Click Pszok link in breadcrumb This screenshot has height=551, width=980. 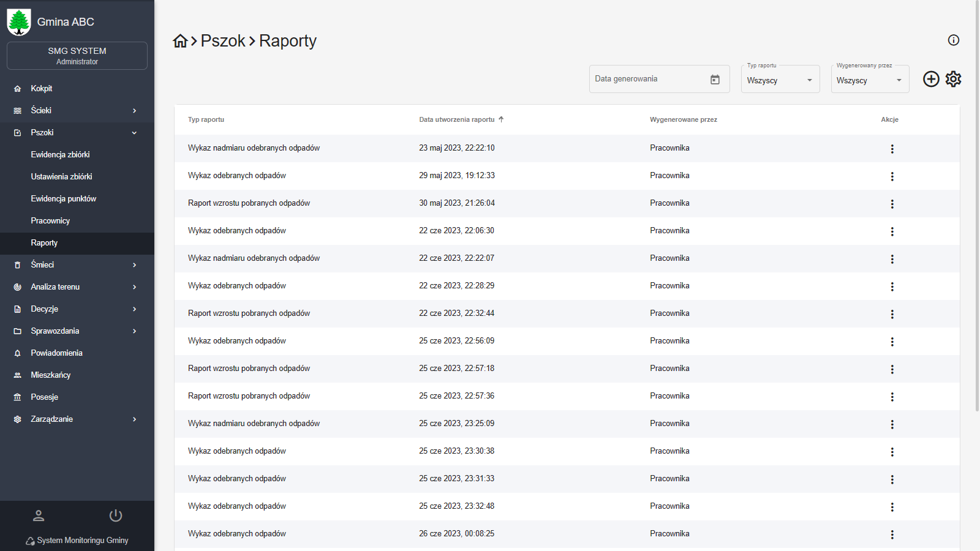[223, 41]
